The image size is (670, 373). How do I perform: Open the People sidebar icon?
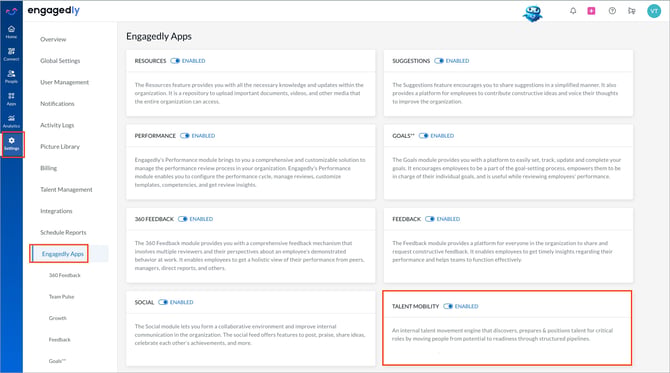pyautogui.click(x=11, y=76)
